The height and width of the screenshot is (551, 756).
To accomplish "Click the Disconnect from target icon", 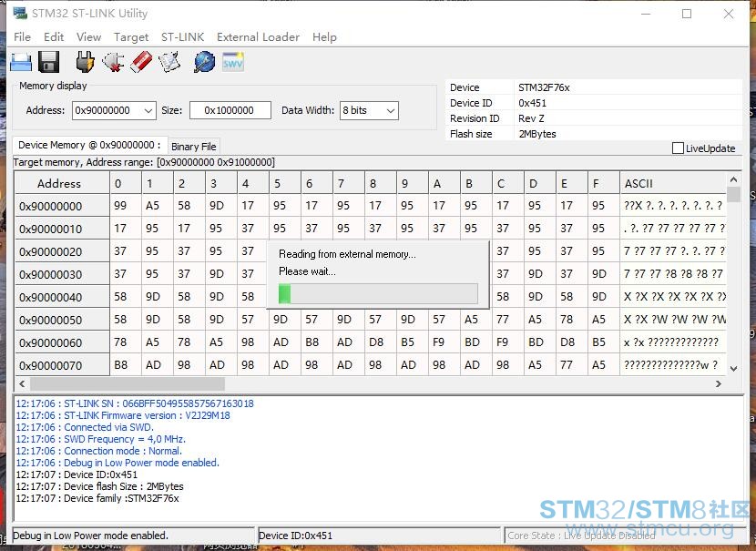I will 113,62.
